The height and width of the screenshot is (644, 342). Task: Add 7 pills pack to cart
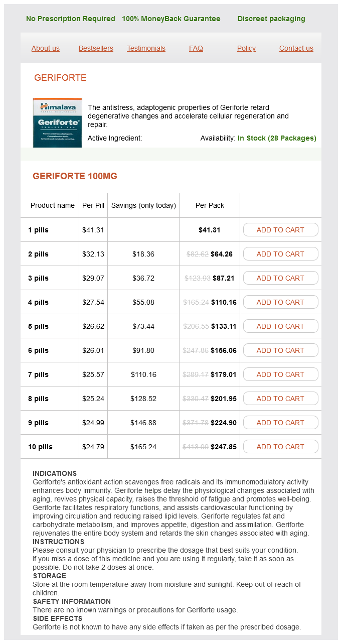[x=280, y=374]
